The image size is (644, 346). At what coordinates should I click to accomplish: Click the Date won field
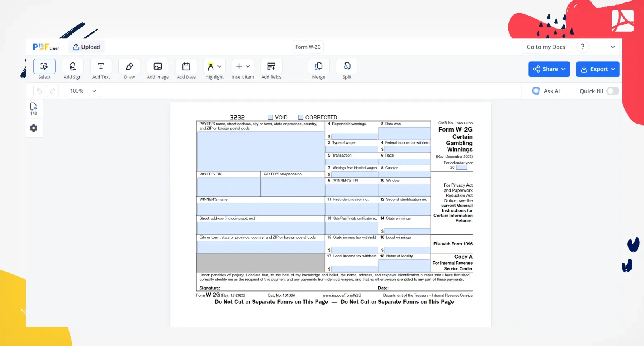[405, 133]
